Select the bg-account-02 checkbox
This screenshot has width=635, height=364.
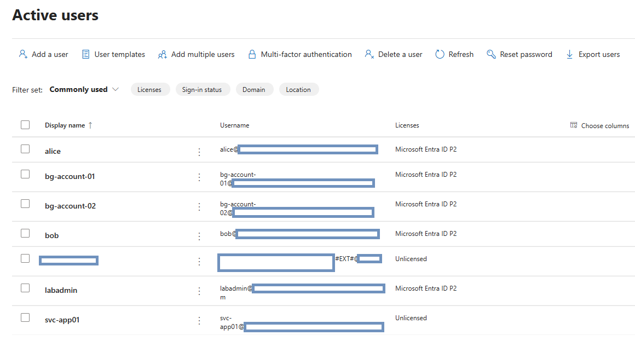click(x=25, y=204)
